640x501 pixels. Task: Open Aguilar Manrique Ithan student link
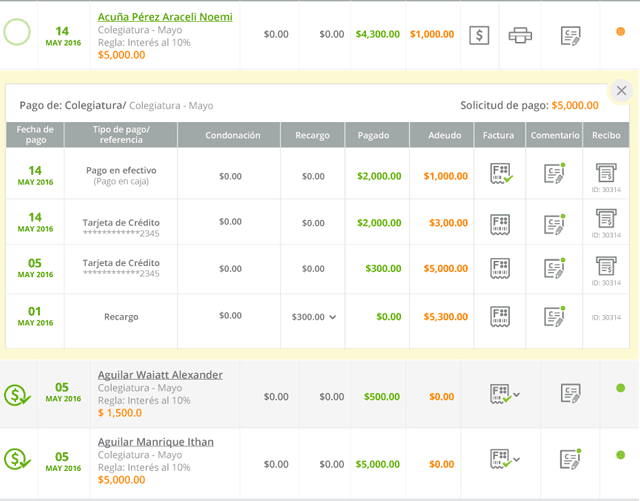tap(156, 442)
